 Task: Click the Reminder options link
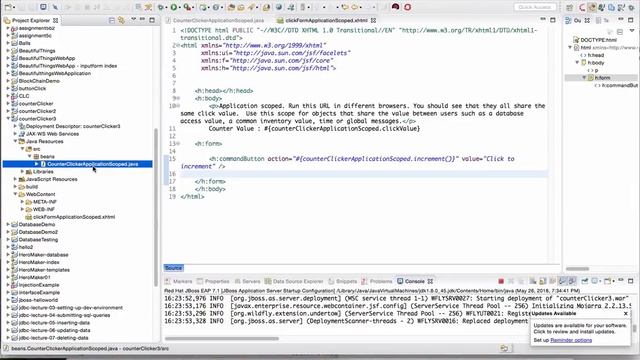click(571, 340)
